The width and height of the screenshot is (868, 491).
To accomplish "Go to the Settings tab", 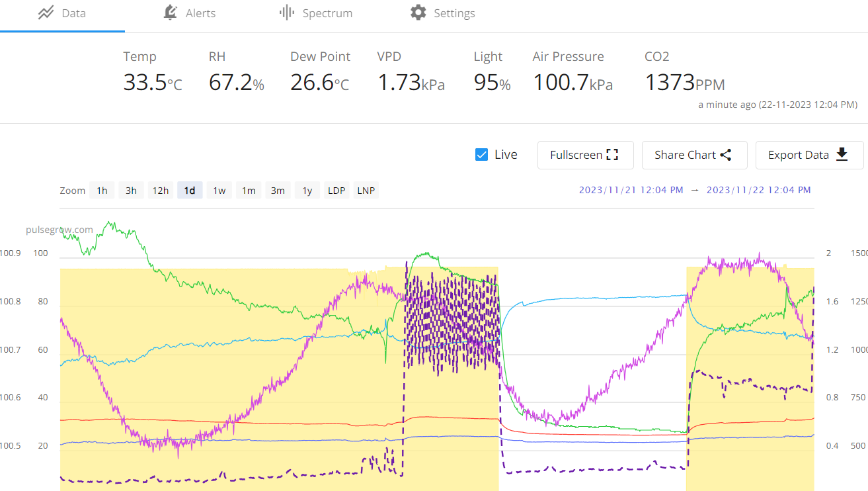I will [443, 13].
